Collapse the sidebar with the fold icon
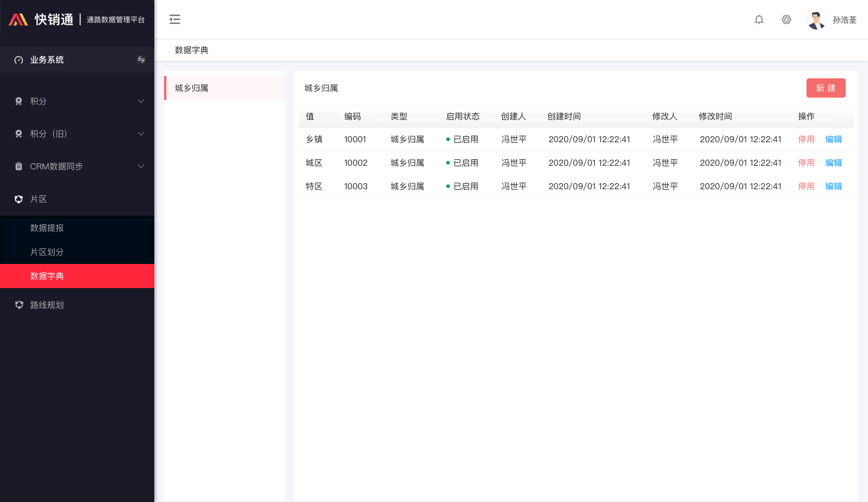This screenshot has width=868, height=502. point(175,19)
